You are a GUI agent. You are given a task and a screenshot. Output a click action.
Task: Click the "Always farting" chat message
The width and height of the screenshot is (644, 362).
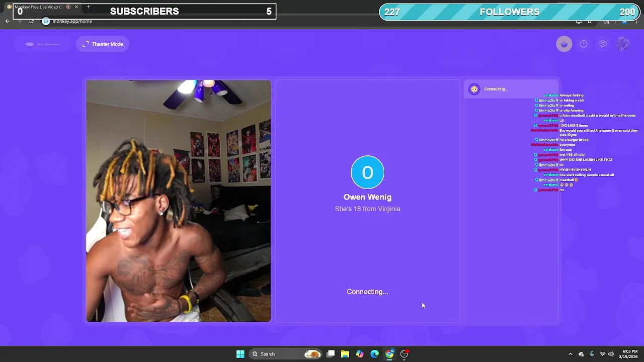click(x=572, y=96)
